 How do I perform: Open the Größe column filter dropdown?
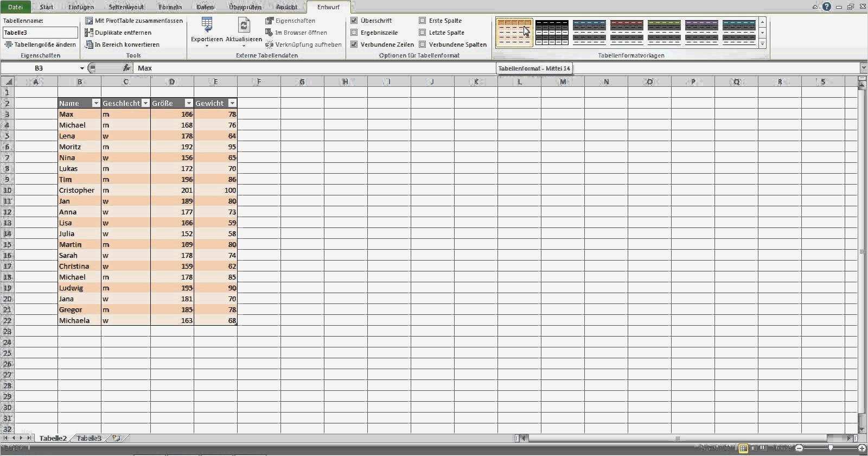[189, 103]
